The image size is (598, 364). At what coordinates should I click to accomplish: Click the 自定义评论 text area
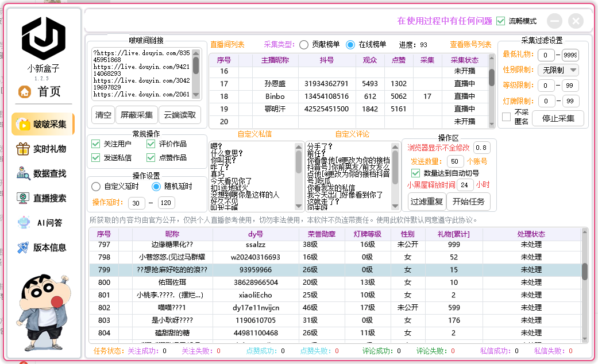click(x=349, y=176)
